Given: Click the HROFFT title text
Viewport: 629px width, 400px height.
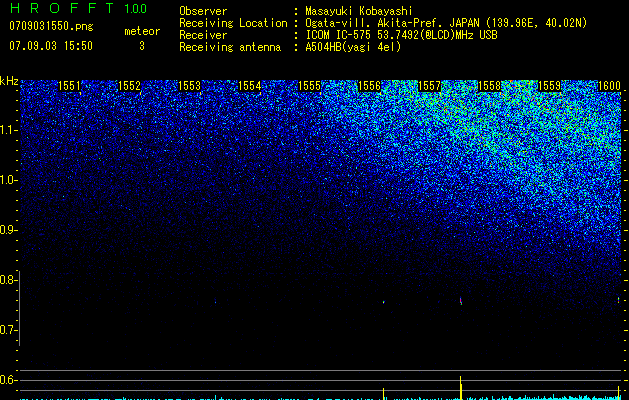Looking at the screenshot, I should pos(62,8).
